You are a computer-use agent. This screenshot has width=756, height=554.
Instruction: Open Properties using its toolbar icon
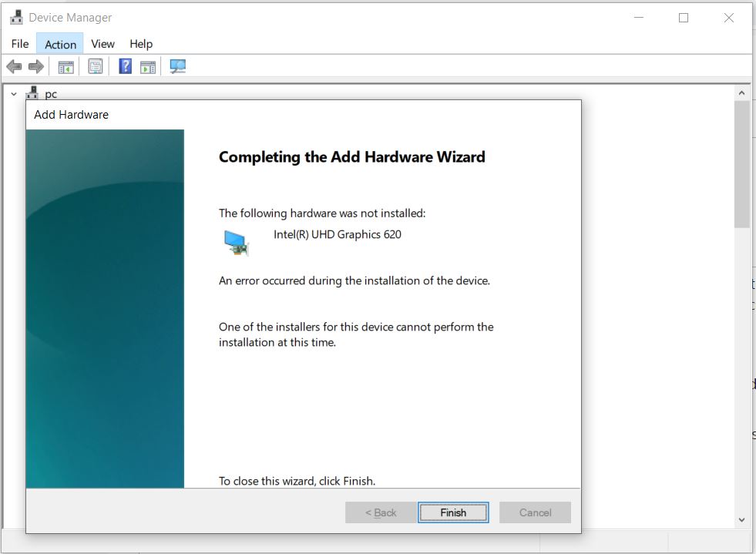(x=95, y=66)
